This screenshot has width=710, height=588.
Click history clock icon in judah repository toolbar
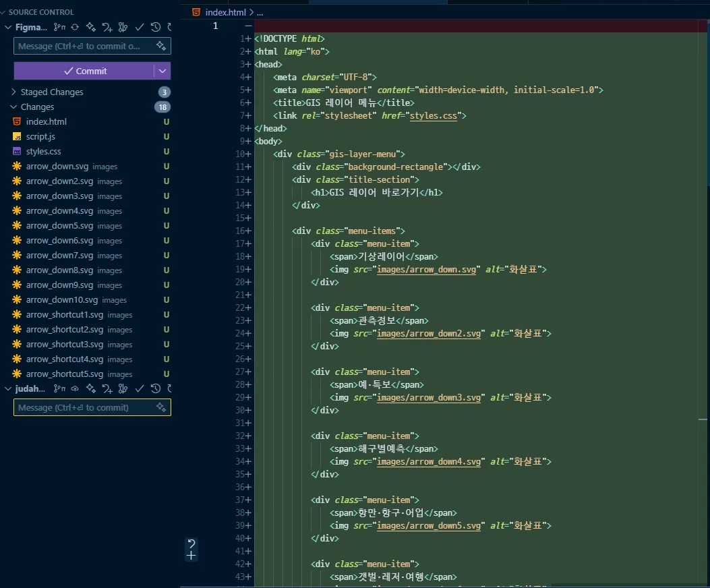[156, 388]
